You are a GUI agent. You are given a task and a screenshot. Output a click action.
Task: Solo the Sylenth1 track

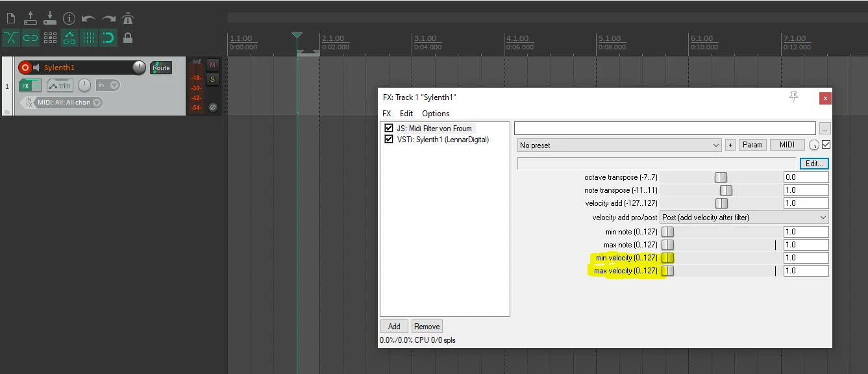[212, 79]
